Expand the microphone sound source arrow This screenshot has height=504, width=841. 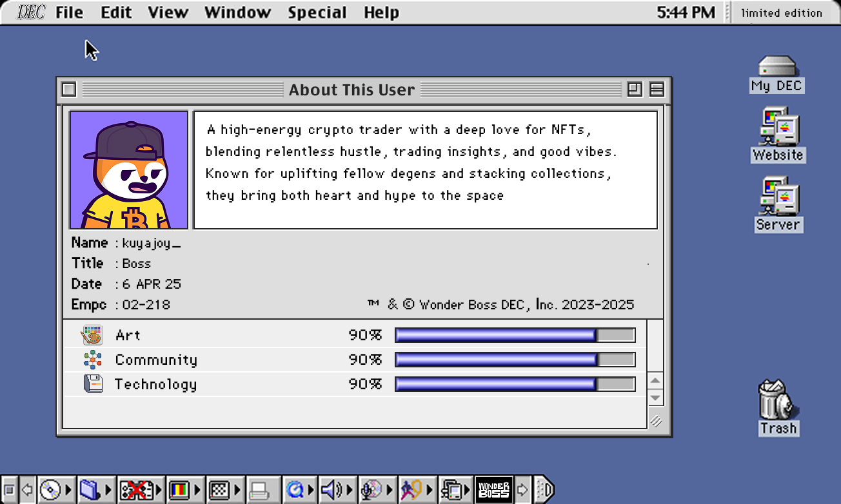click(389, 490)
